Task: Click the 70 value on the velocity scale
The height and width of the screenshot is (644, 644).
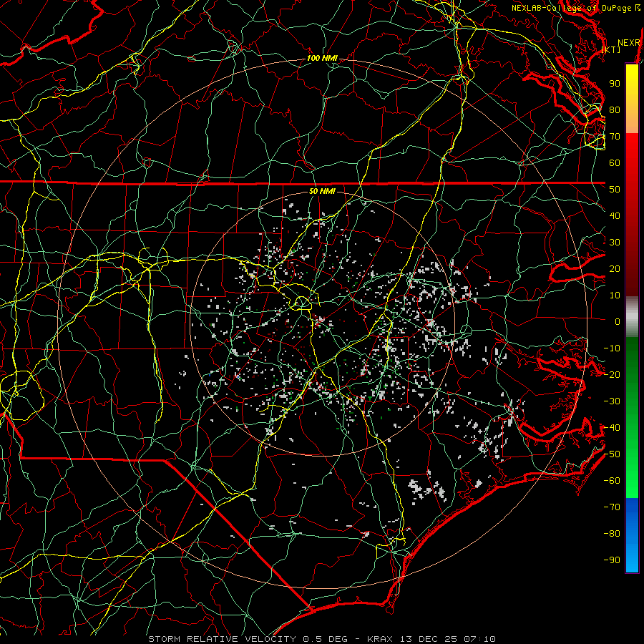Action: pos(615,137)
